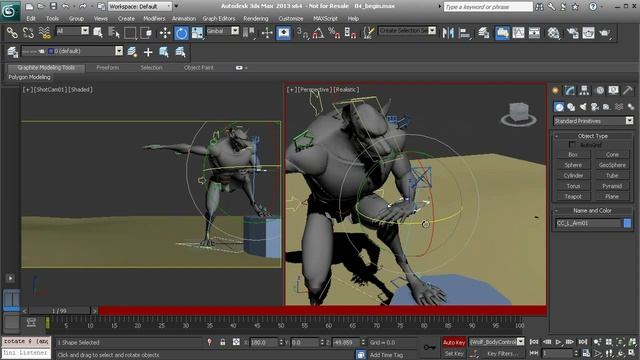Select the Select and Rotate tool
This screenshot has height=360, width=640.
[181, 33]
